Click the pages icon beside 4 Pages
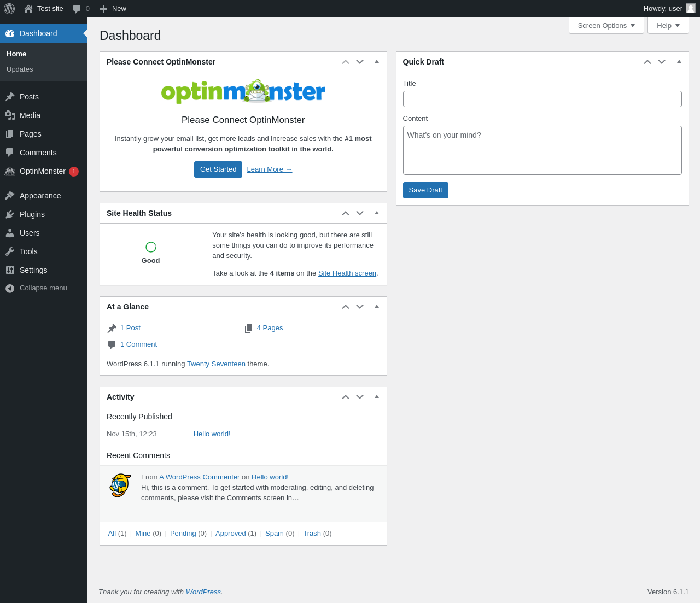The width and height of the screenshot is (700, 603). point(249,328)
